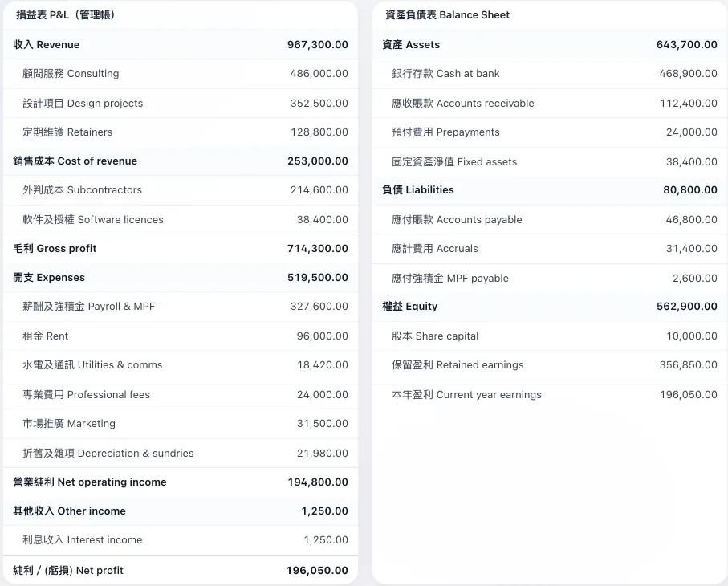Click the 967,300.00 revenue amount
728x586 pixels.
point(318,45)
